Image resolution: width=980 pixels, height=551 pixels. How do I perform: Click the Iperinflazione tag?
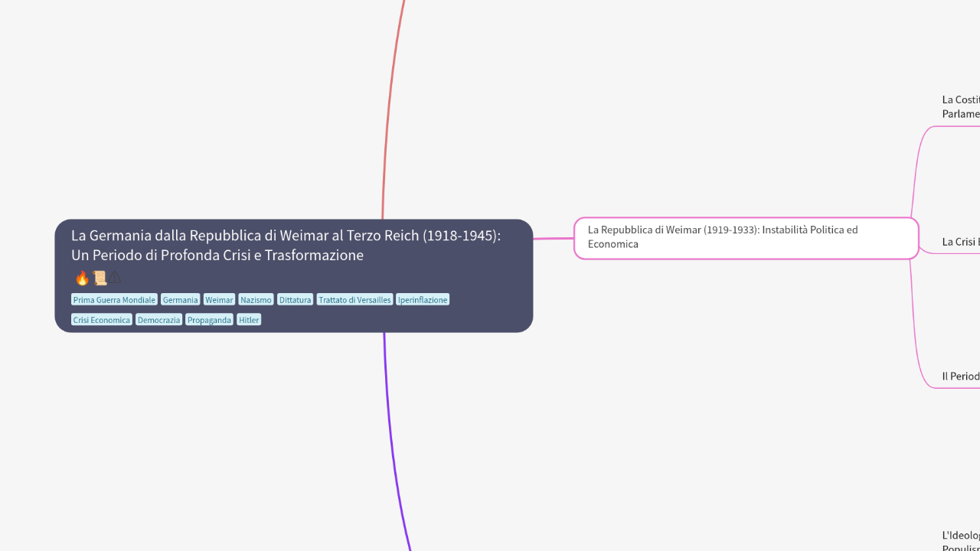[x=423, y=300]
